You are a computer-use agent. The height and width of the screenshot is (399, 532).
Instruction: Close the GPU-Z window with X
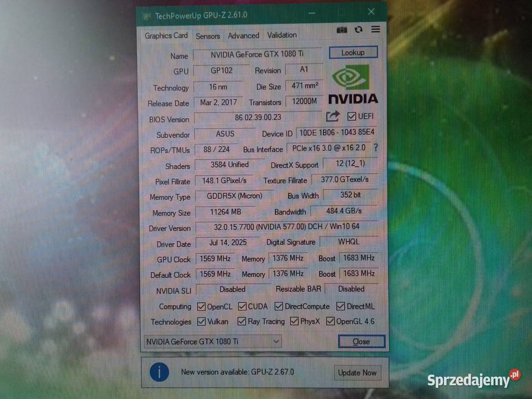(x=371, y=12)
